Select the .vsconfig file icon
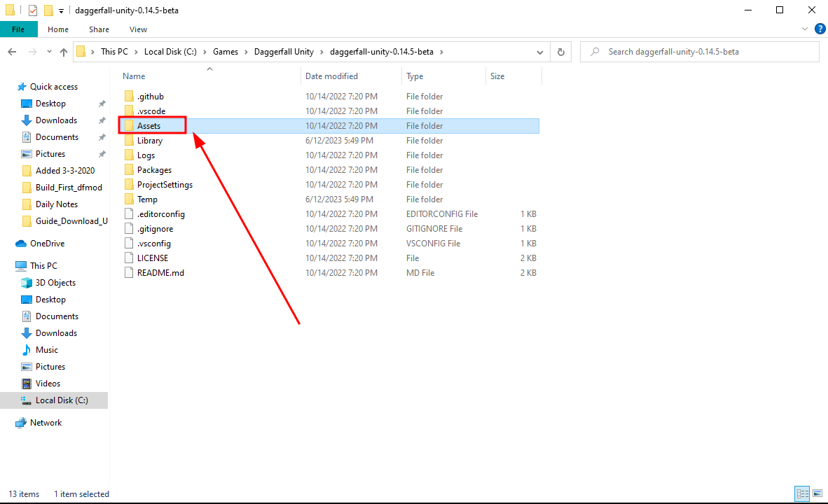828x504 pixels. [129, 244]
